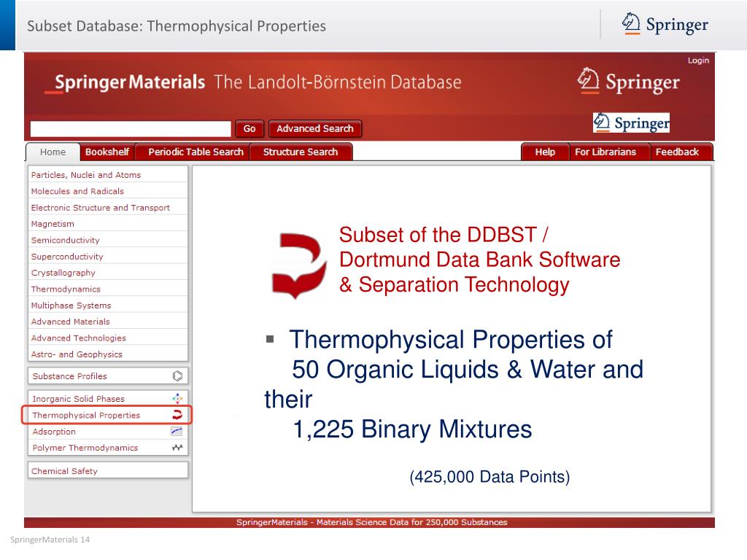Click the Go search button
This screenshot has width=747, height=560.
pyautogui.click(x=249, y=128)
